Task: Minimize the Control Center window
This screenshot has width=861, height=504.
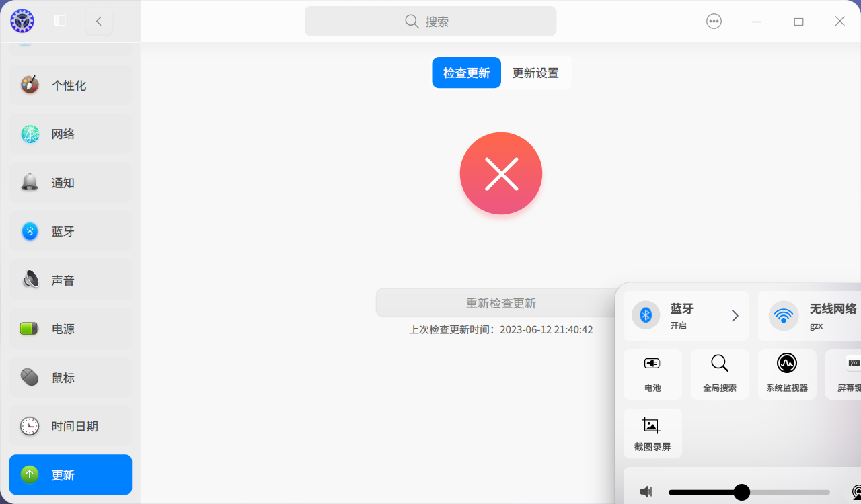Action: [757, 21]
